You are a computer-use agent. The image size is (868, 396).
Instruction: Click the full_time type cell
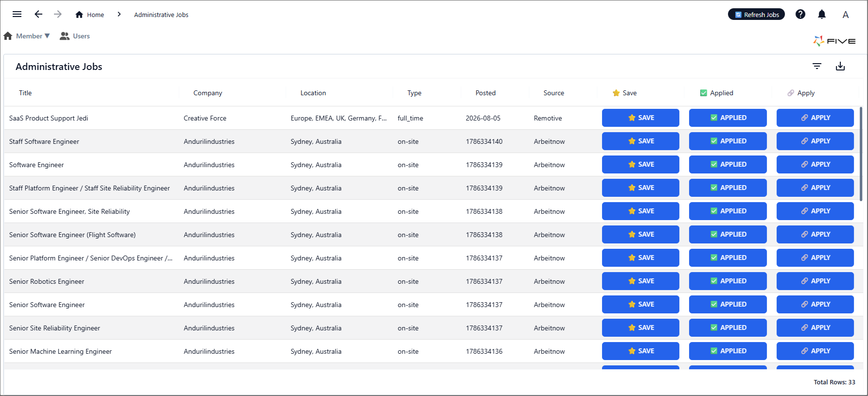tap(410, 118)
